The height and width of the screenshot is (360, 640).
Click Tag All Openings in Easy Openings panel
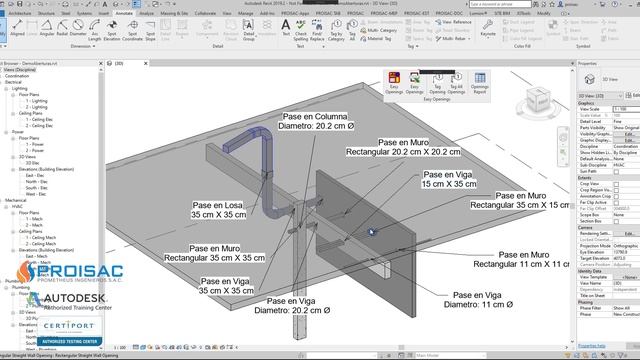click(456, 83)
